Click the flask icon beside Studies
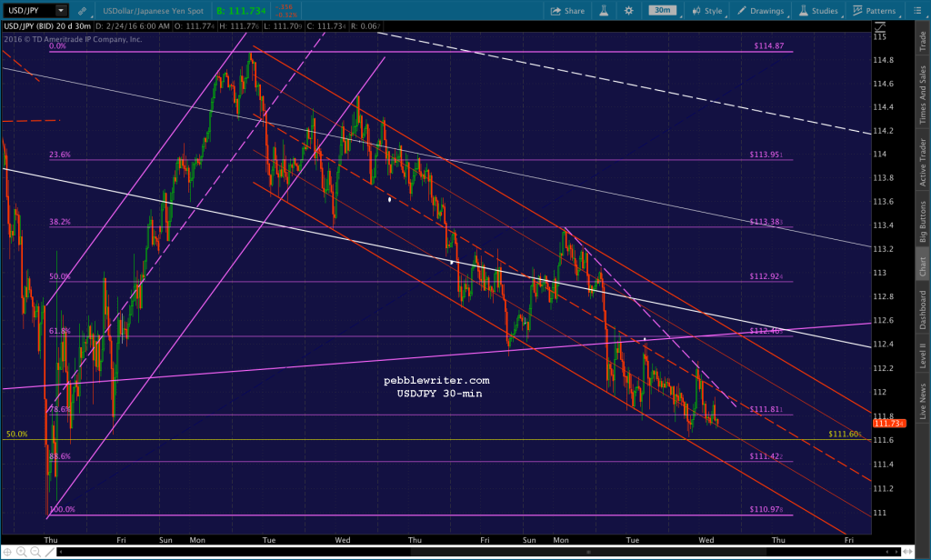This screenshot has width=931, height=560. pyautogui.click(x=804, y=11)
